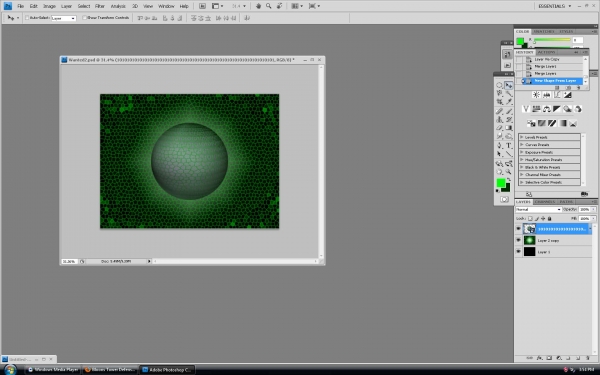The width and height of the screenshot is (600, 375).
Task: Open the layer Opacity slider arrow
Action: [593, 209]
